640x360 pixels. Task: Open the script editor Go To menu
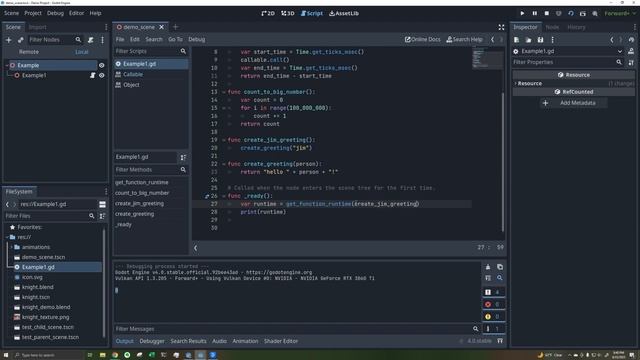[175, 40]
